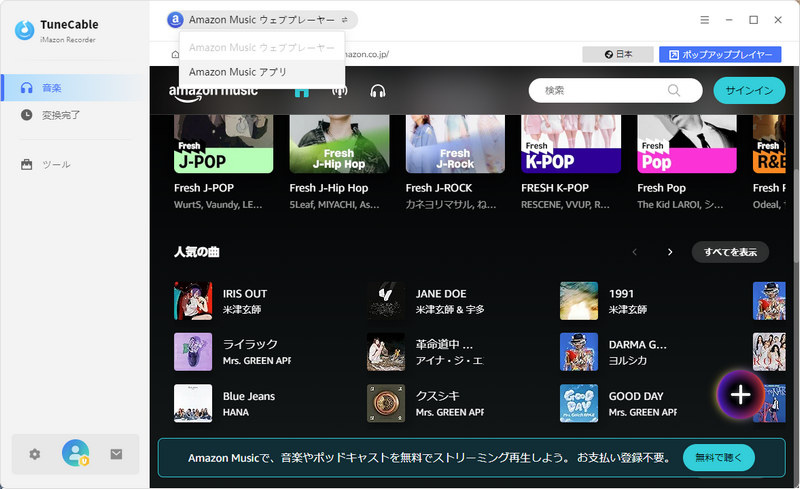
Task: Click the Fresh J-ROCK title text
Action: tap(439, 188)
